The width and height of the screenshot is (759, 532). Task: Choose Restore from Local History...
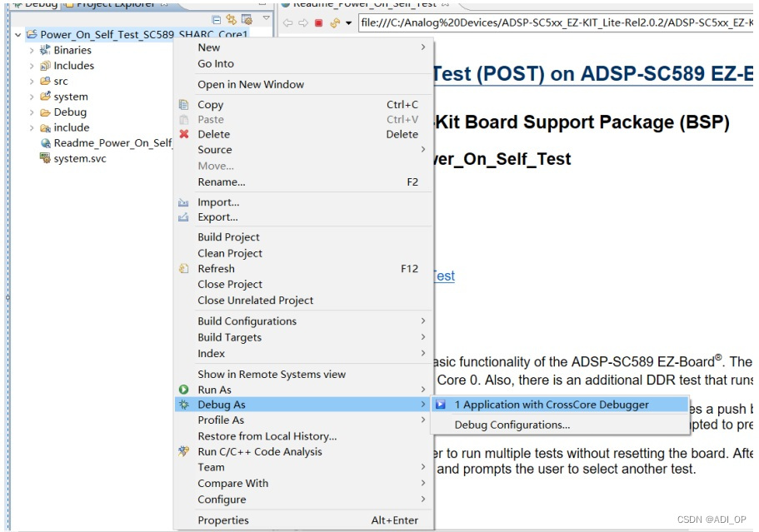click(x=303, y=435)
